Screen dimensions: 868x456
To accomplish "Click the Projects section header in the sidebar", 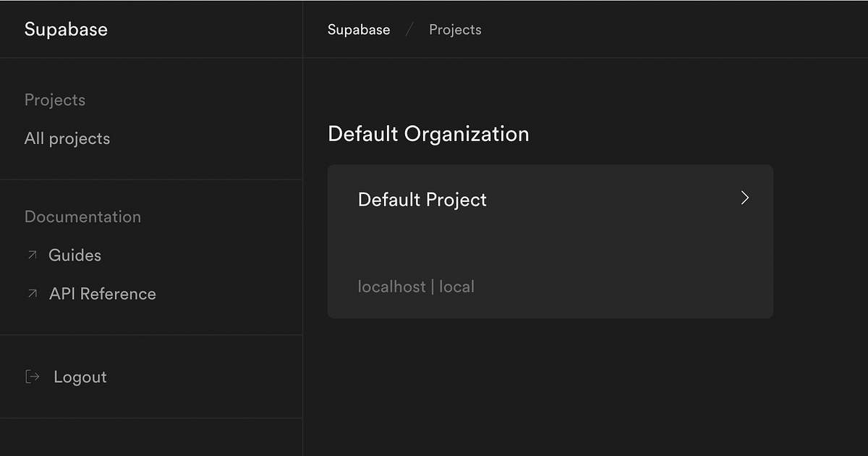I will pyautogui.click(x=54, y=100).
